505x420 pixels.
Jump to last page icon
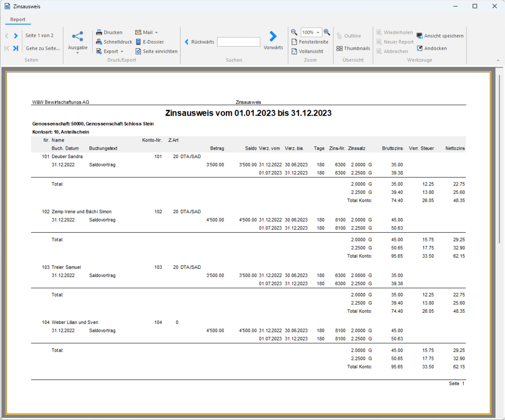[x=16, y=48]
